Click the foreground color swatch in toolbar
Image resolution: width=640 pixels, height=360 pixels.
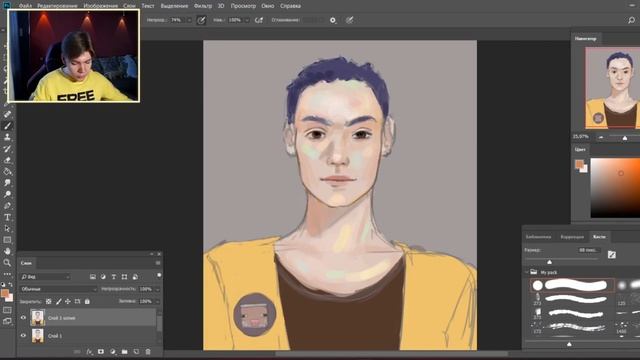point(5,293)
